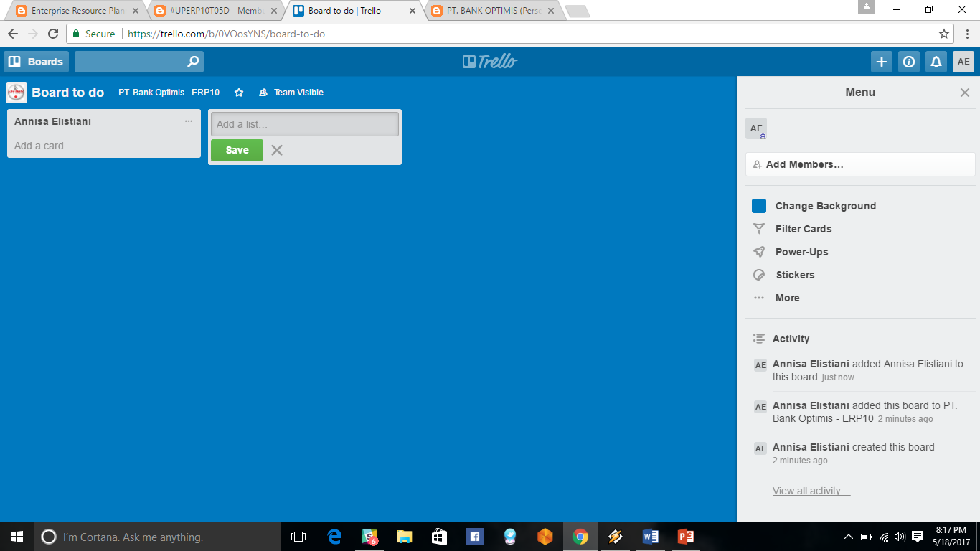
Task: Click the Trello logo in header
Action: 490,62
